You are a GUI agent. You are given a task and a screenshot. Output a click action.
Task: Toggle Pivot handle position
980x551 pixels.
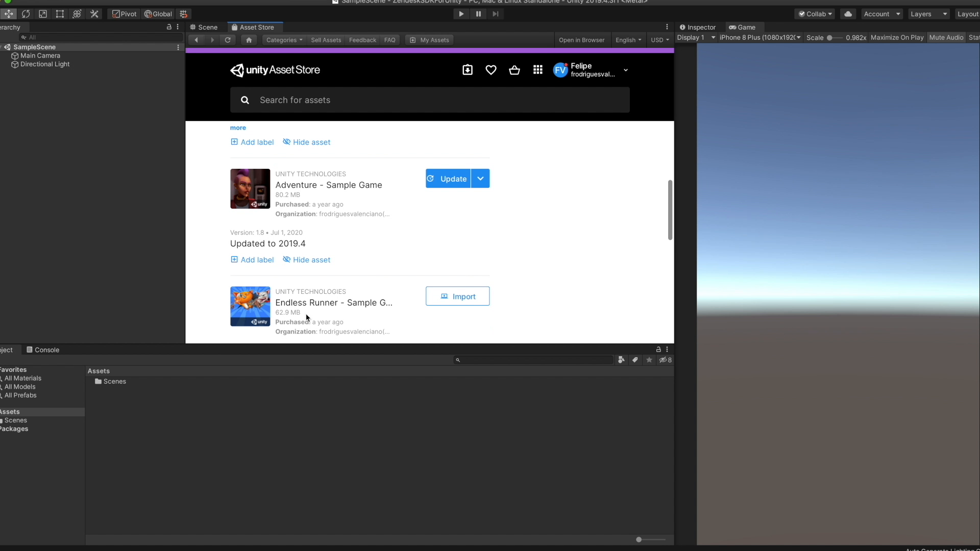[x=125, y=14]
